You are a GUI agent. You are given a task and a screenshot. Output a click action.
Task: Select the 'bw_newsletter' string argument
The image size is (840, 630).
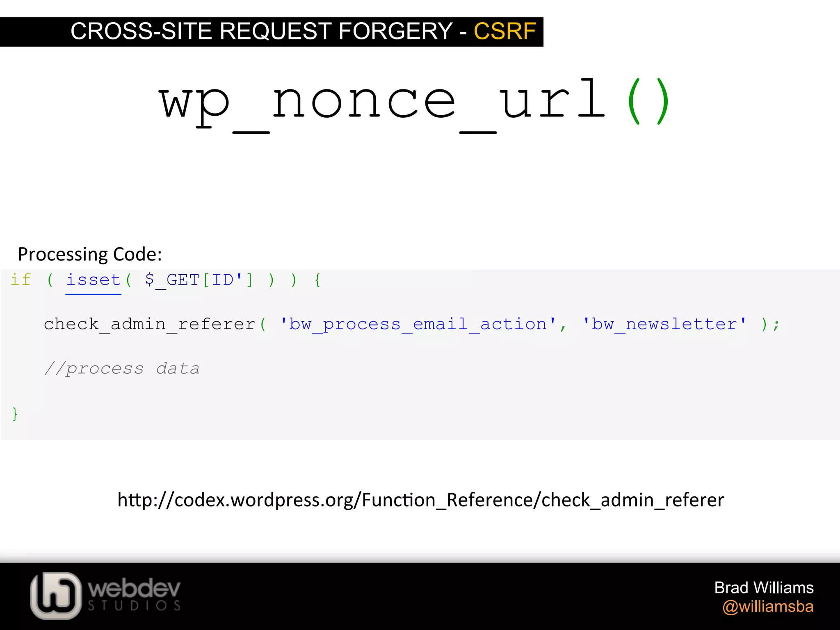click(x=664, y=325)
